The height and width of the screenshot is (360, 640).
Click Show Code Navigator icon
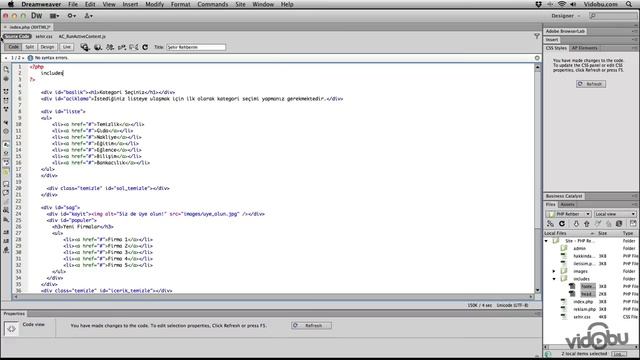pos(6,78)
